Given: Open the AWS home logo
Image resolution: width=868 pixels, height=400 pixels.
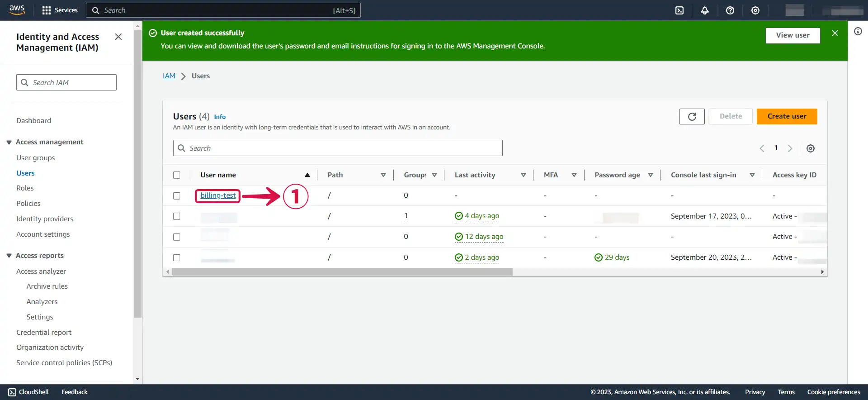Looking at the screenshot, I should coord(17,10).
